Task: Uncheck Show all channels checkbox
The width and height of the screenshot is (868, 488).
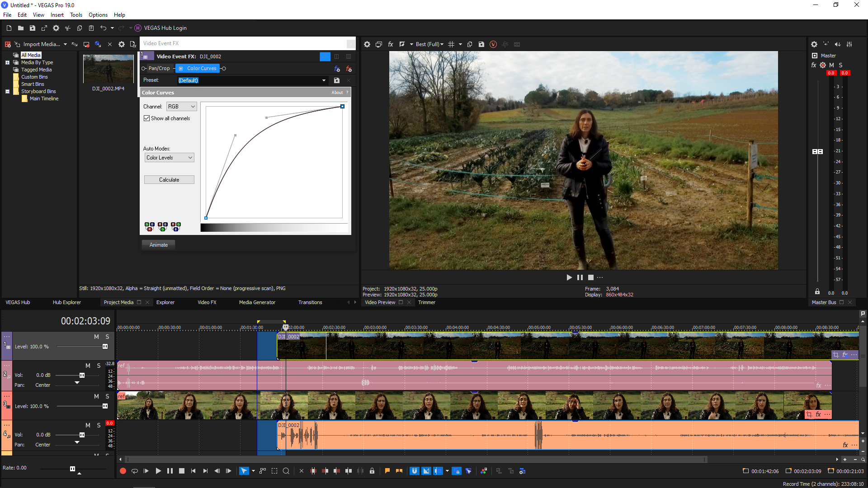Action: tap(147, 118)
